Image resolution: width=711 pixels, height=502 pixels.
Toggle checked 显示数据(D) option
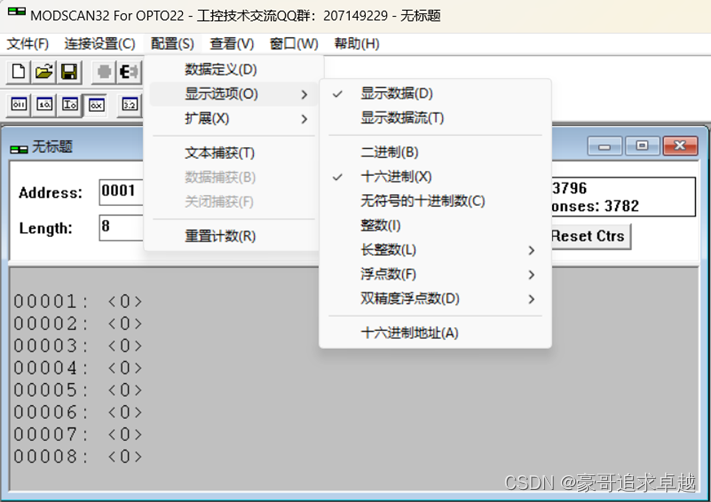[x=435, y=93]
